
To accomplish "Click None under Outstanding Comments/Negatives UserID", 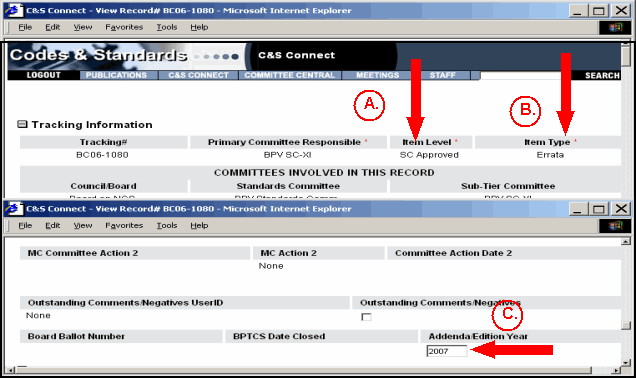I will coord(38,316).
